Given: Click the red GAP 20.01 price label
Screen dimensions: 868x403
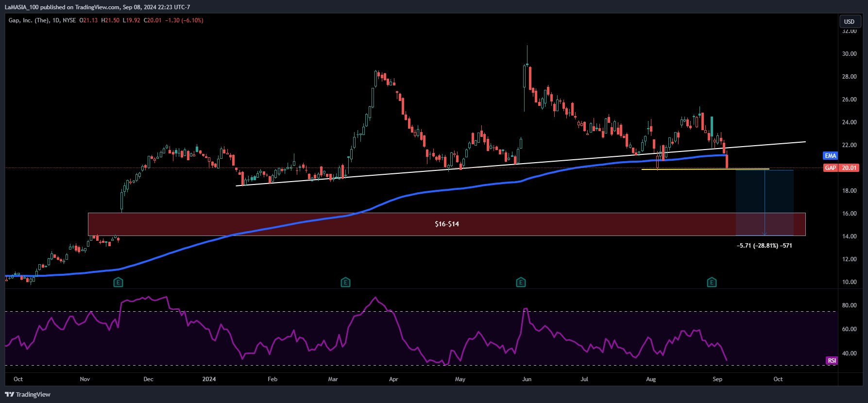Looking at the screenshot, I should (x=841, y=168).
